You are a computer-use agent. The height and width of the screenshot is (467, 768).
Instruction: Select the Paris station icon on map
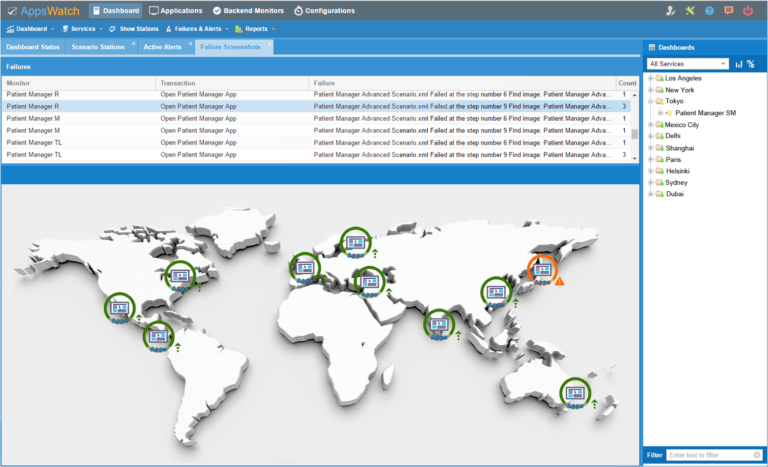point(305,268)
